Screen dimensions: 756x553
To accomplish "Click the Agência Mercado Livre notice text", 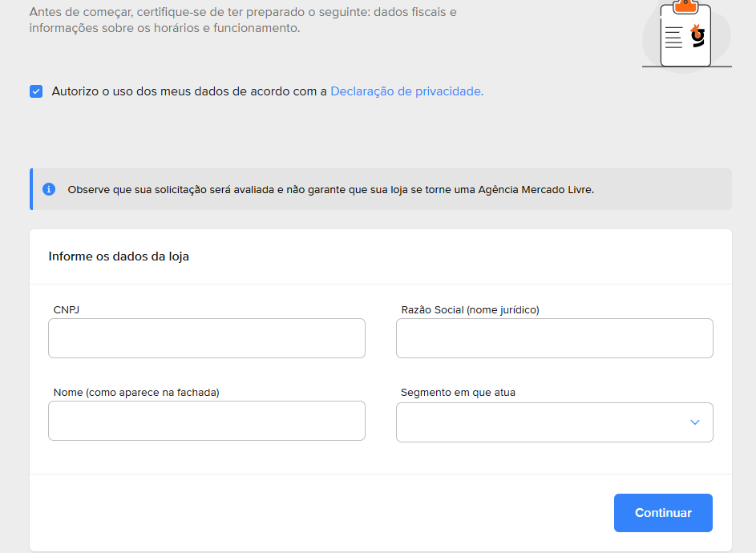I will coord(330,190).
